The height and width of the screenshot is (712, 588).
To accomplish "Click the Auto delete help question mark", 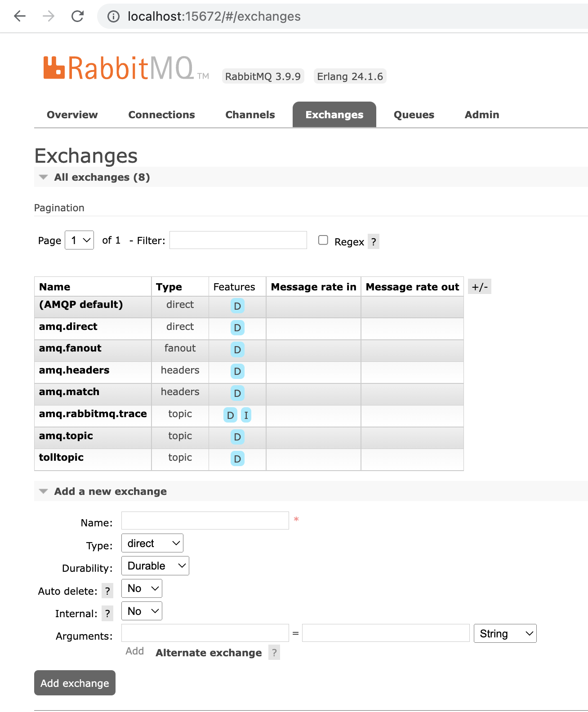I will pos(107,591).
